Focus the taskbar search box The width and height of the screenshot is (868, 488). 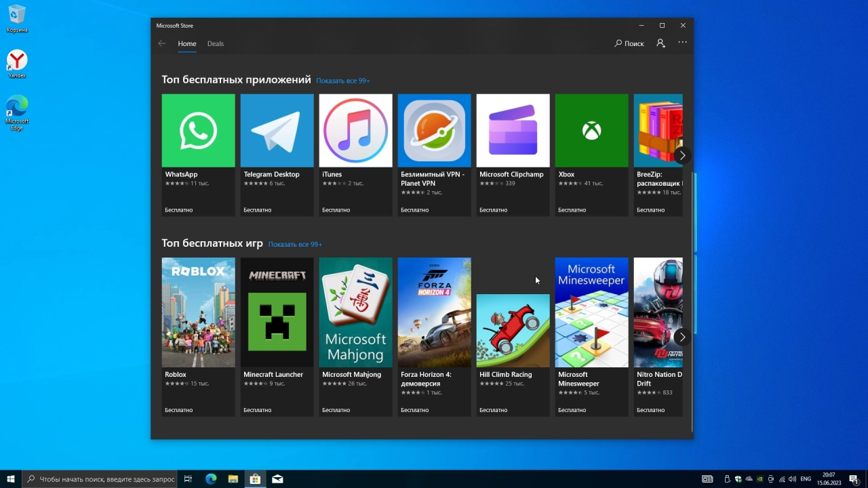click(100, 479)
